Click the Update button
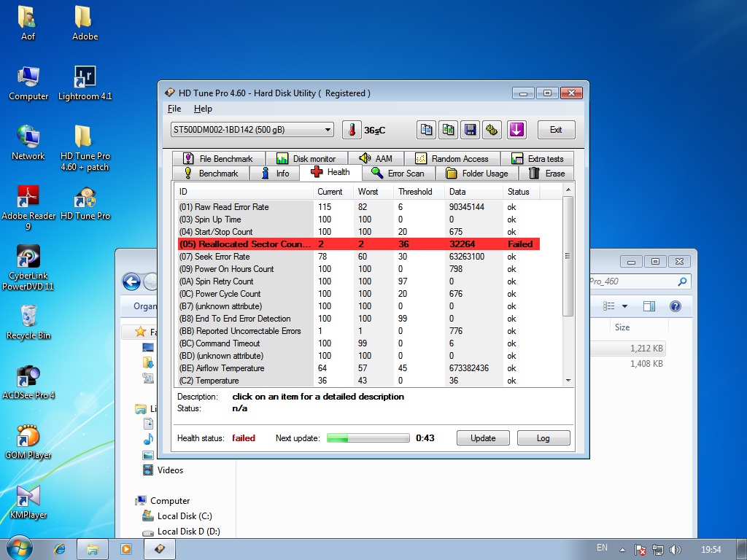This screenshot has height=560, width=747. (483, 438)
